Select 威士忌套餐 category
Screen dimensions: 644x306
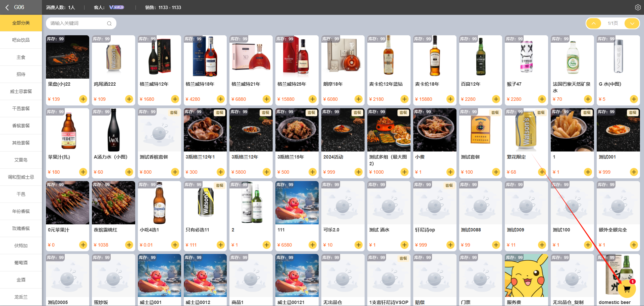[21, 91]
